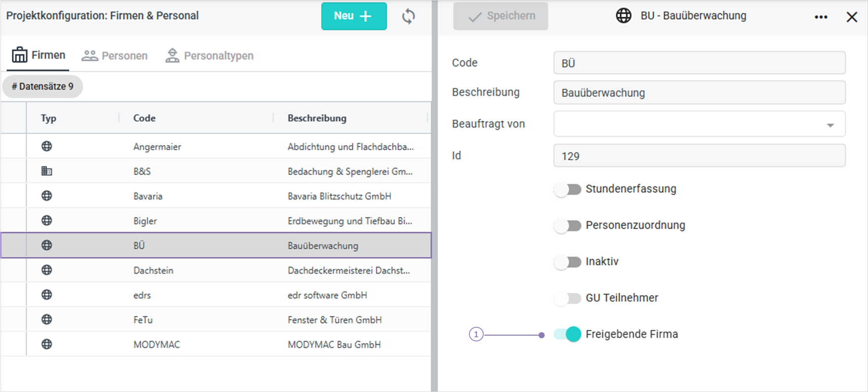The image size is (868, 392).
Task: Click the globe icon in the Bavaria row
Action: click(47, 196)
